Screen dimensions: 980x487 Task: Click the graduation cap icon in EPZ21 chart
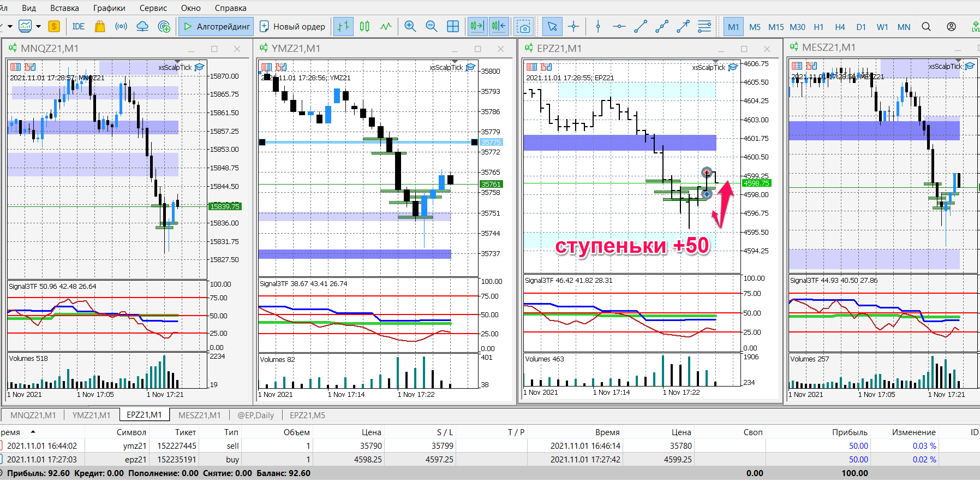pos(733,67)
